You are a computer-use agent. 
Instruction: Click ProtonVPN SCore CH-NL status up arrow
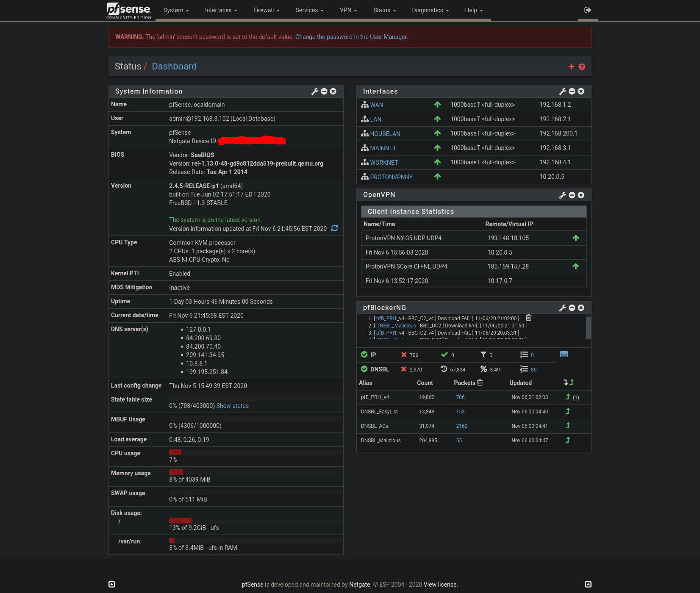576,266
